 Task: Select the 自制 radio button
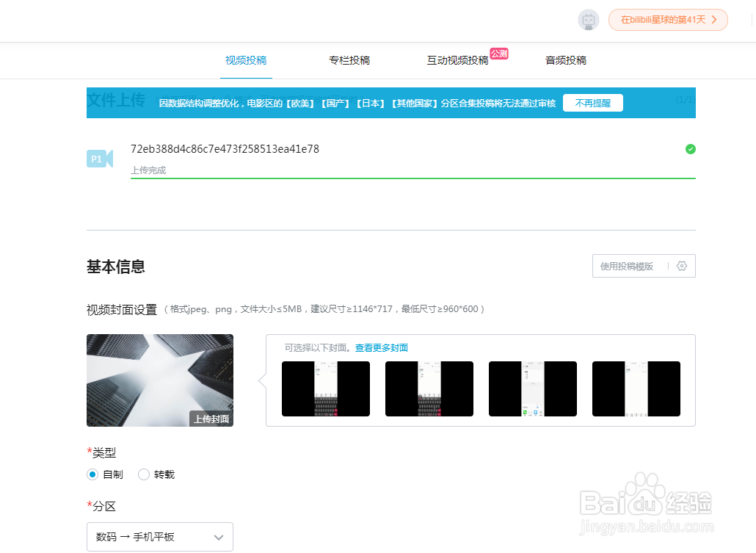point(92,475)
